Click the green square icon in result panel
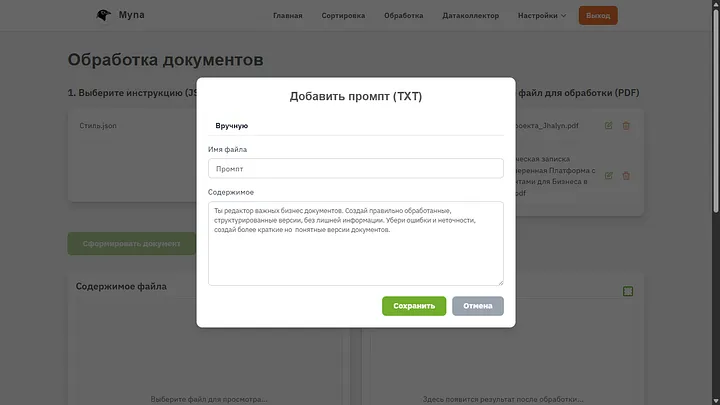This screenshot has width=720, height=405. point(628,291)
